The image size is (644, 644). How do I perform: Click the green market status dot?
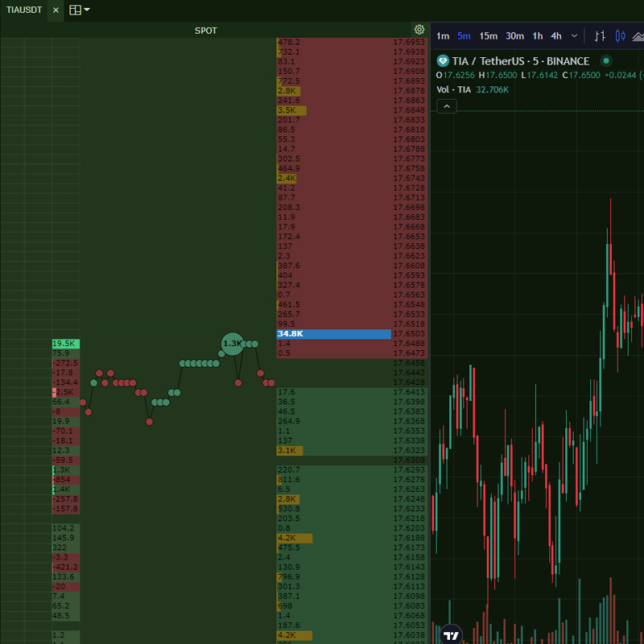pos(606,61)
